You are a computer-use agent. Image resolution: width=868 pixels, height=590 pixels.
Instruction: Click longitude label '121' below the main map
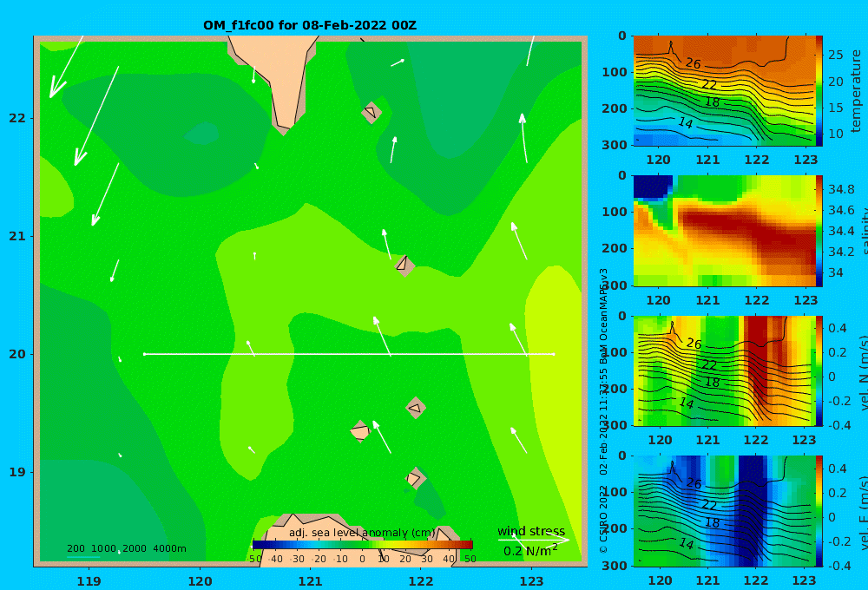click(x=310, y=581)
